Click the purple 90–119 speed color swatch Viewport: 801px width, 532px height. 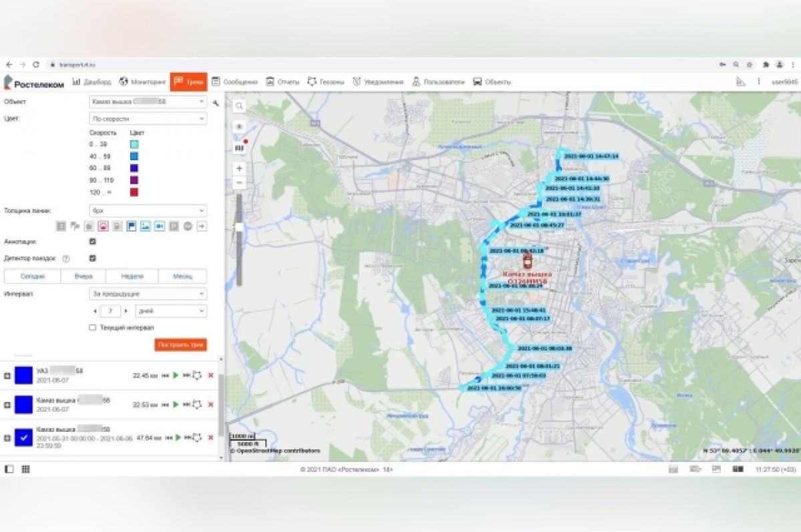(x=134, y=180)
